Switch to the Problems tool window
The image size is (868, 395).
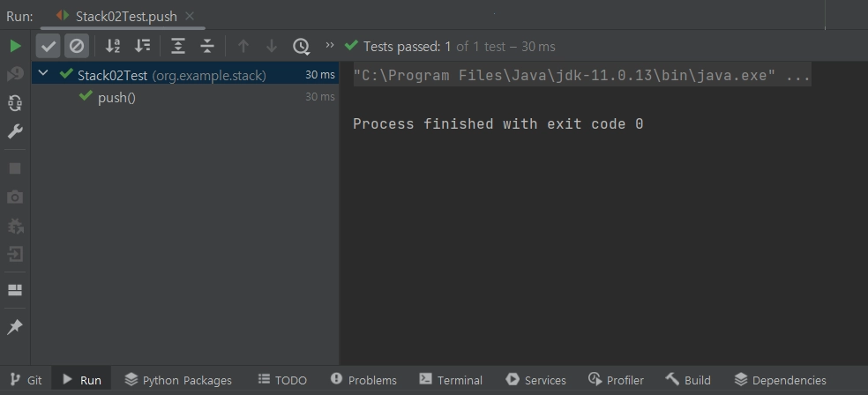coord(363,380)
